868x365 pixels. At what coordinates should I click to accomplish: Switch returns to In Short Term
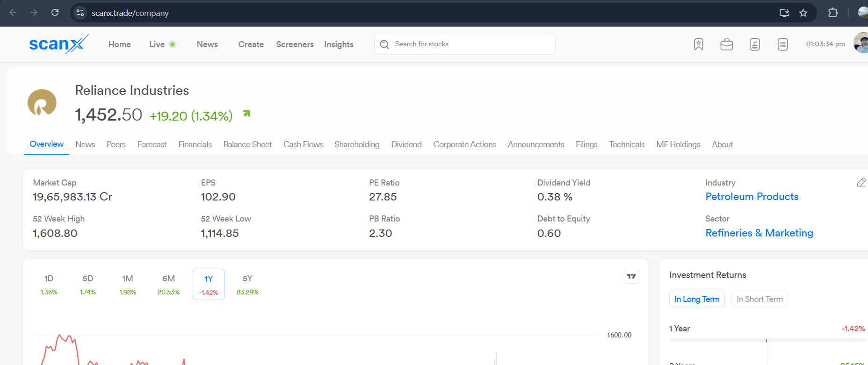click(759, 299)
